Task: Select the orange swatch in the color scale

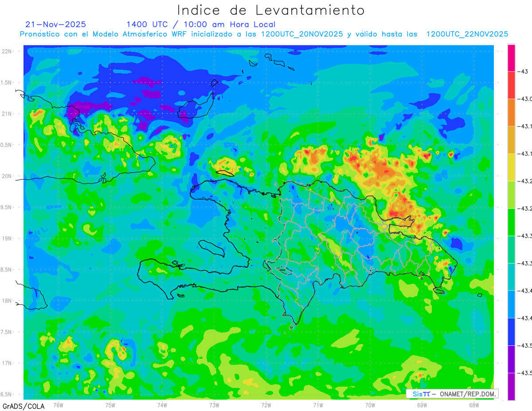Action: tap(511, 113)
